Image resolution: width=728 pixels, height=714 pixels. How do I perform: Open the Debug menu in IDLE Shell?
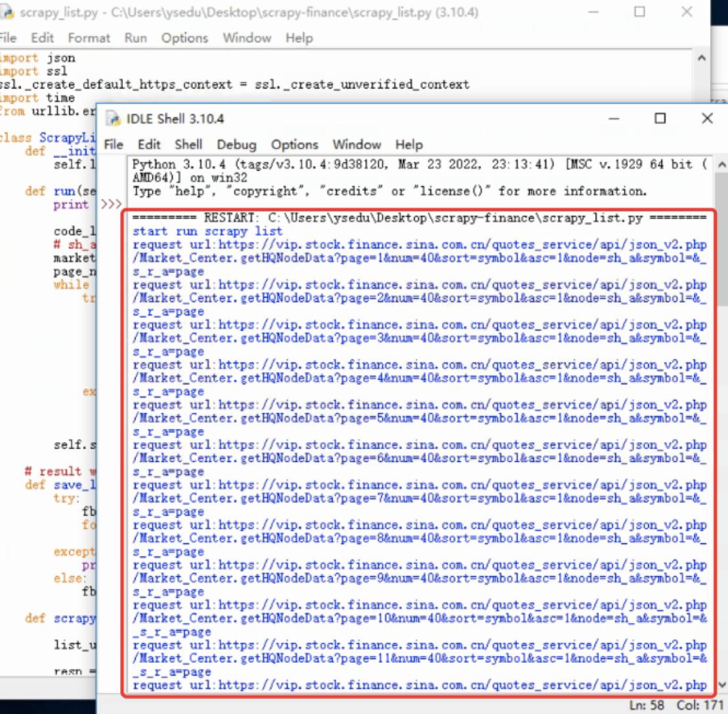(237, 145)
